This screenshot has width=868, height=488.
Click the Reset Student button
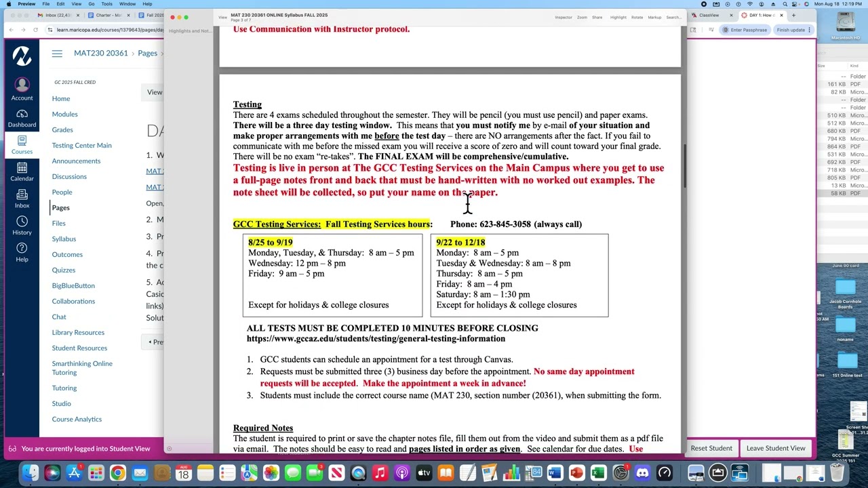click(711, 448)
